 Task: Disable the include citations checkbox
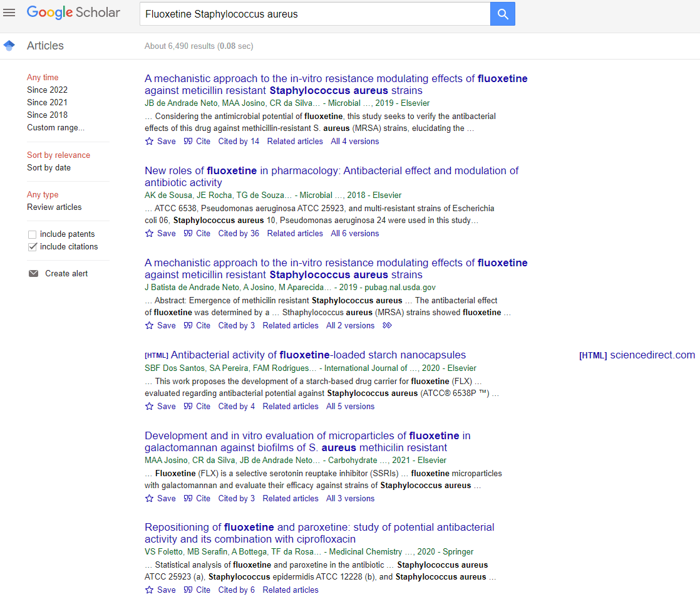click(32, 246)
